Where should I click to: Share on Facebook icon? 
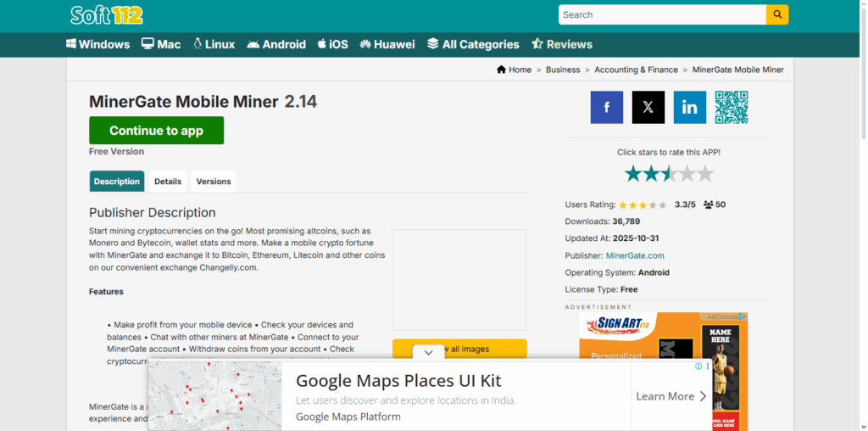(607, 108)
